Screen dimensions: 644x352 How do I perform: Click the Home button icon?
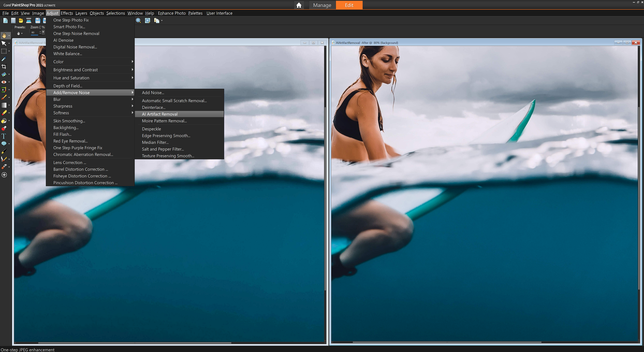click(299, 5)
